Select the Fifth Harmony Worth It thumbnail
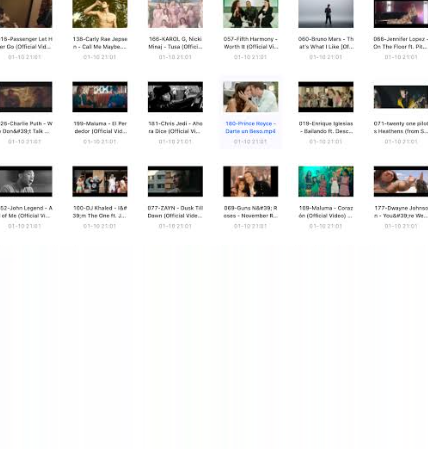The width and height of the screenshot is (428, 449). point(251,14)
